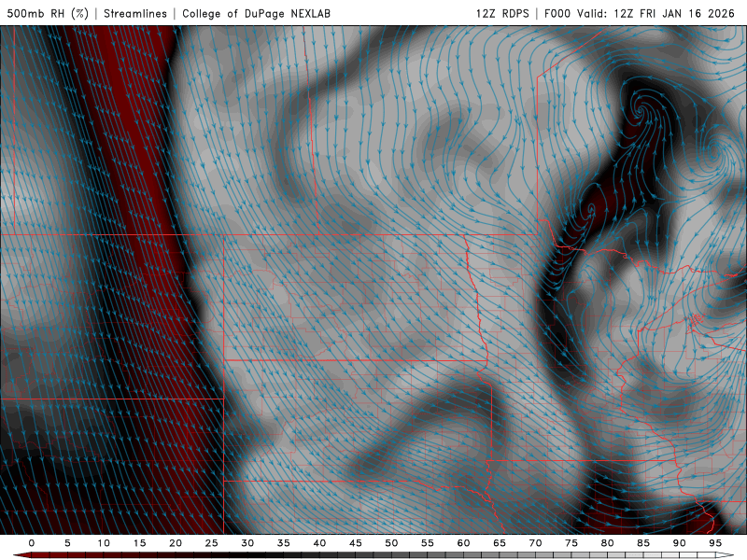Click the colorbar label "85"
The image size is (747, 560).
point(643,543)
